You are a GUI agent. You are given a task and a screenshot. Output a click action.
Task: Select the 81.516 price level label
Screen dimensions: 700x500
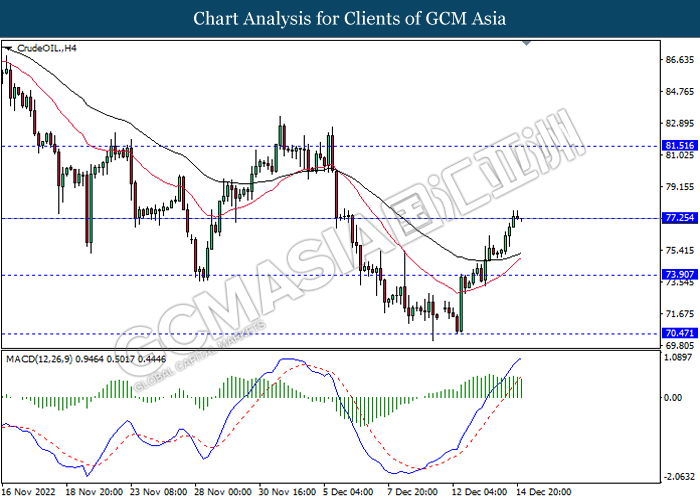679,146
